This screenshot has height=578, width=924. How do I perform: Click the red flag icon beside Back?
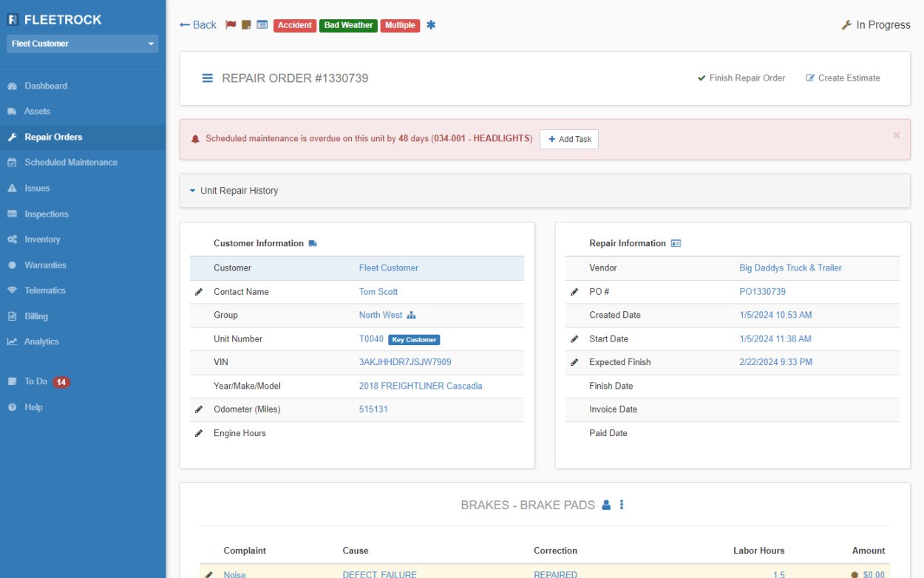pyautogui.click(x=231, y=25)
